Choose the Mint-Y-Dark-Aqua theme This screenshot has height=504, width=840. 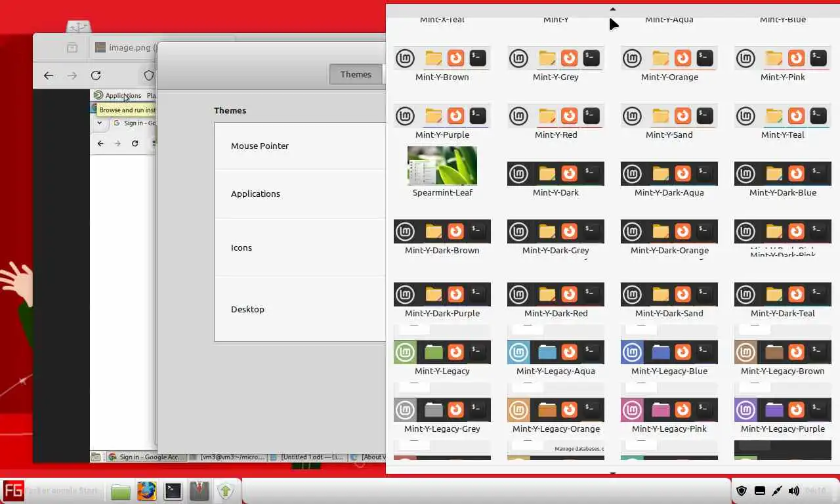(669, 174)
